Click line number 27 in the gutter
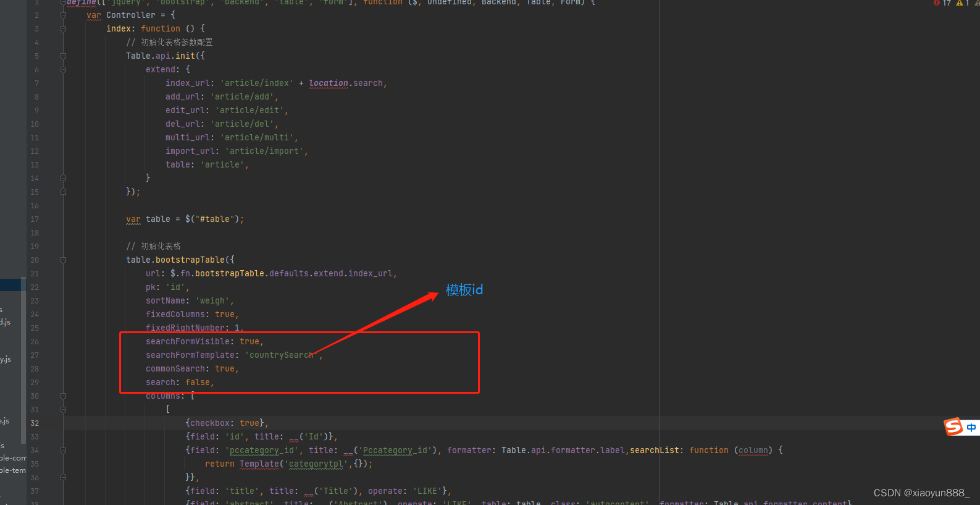The height and width of the screenshot is (505, 980). coord(35,355)
